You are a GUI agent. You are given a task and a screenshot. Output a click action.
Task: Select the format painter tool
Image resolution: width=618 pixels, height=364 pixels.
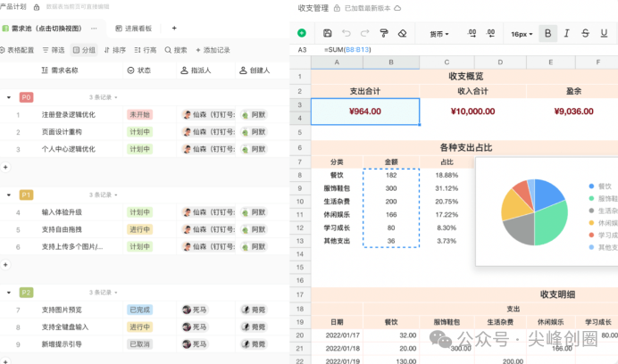click(x=383, y=34)
